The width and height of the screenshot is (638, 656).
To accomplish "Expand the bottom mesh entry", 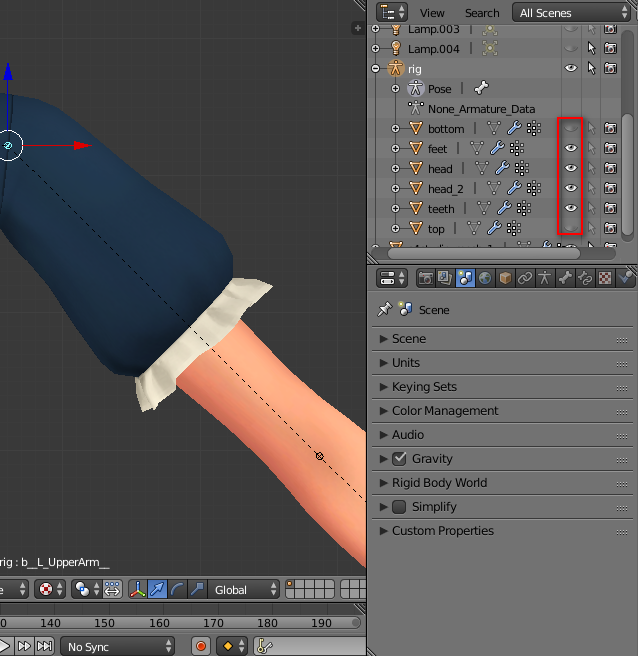I will (x=395, y=128).
